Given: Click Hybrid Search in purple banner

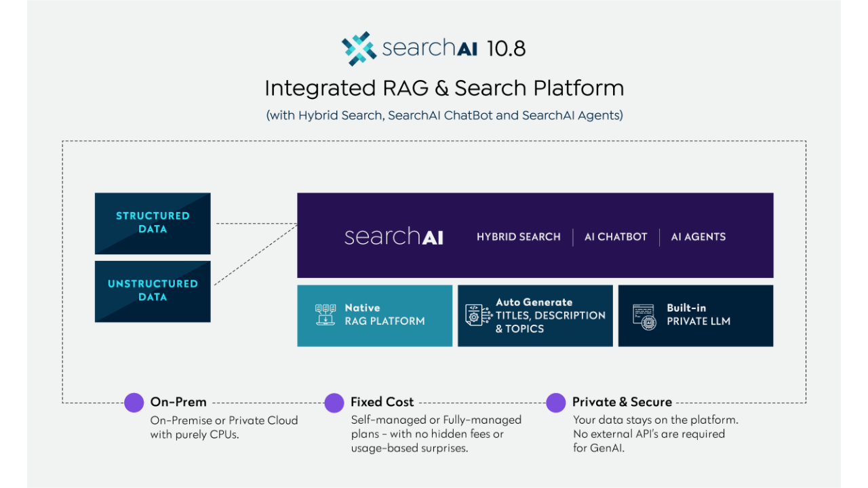Looking at the screenshot, I should click(519, 237).
